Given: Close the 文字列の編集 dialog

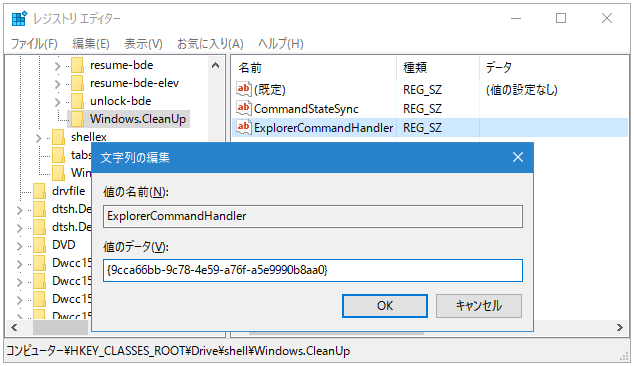Looking at the screenshot, I should click(x=518, y=157).
